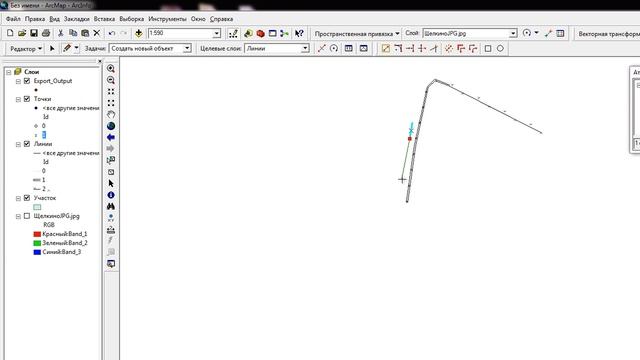
Task: Collapse the Точки layer node
Action: coord(18,99)
